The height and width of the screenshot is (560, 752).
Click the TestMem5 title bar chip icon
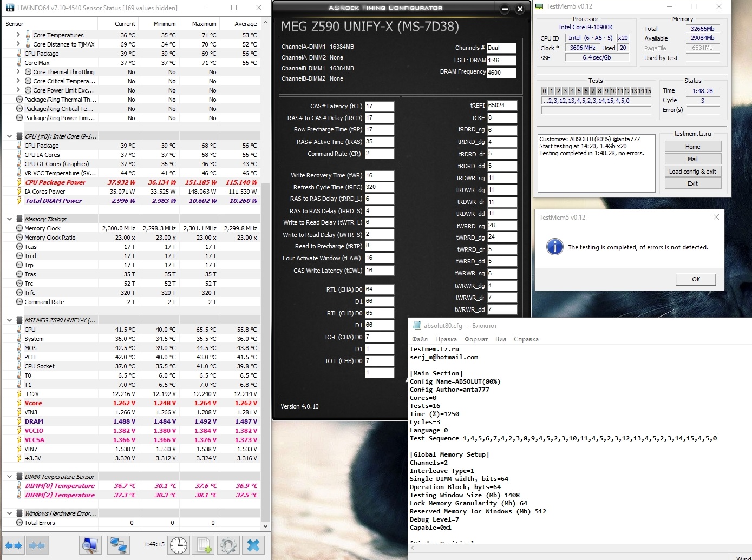[x=539, y=6]
